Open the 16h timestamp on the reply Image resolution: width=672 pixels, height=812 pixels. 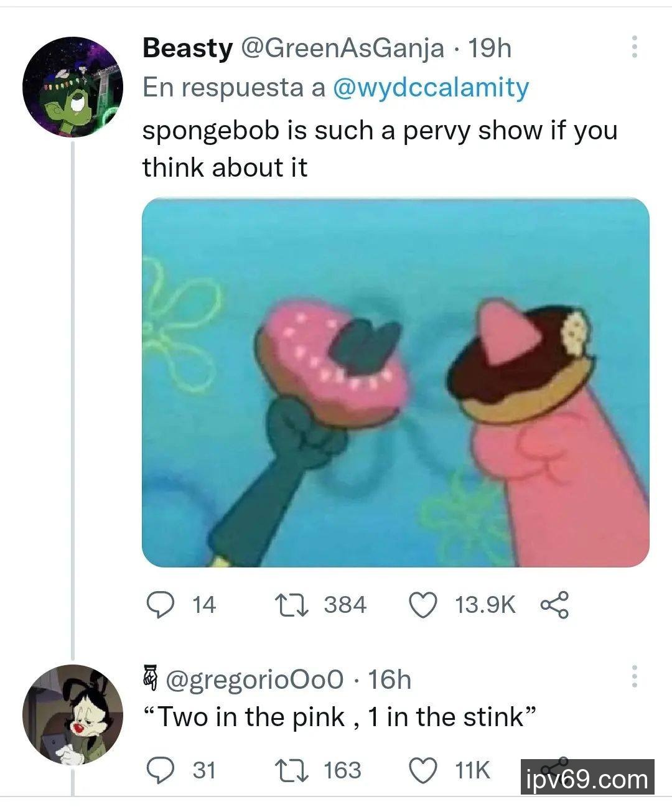[x=390, y=679]
